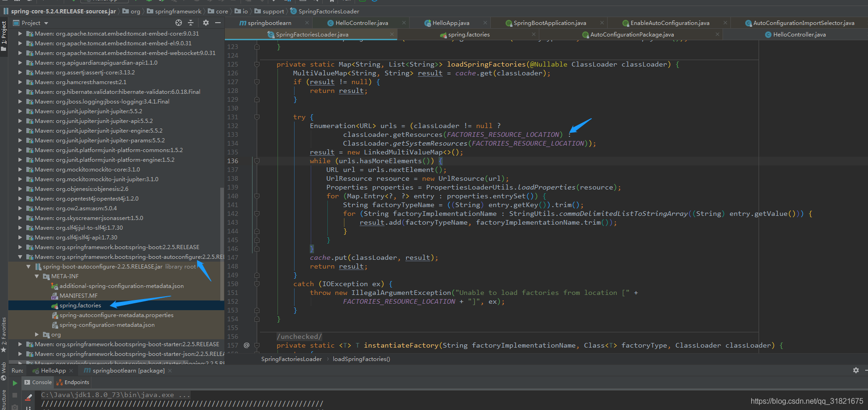868x410 pixels.
Task: Collapse spring-boot-autoconfigure-2.2.5.RELEASE.jar node
Action: [28, 266]
